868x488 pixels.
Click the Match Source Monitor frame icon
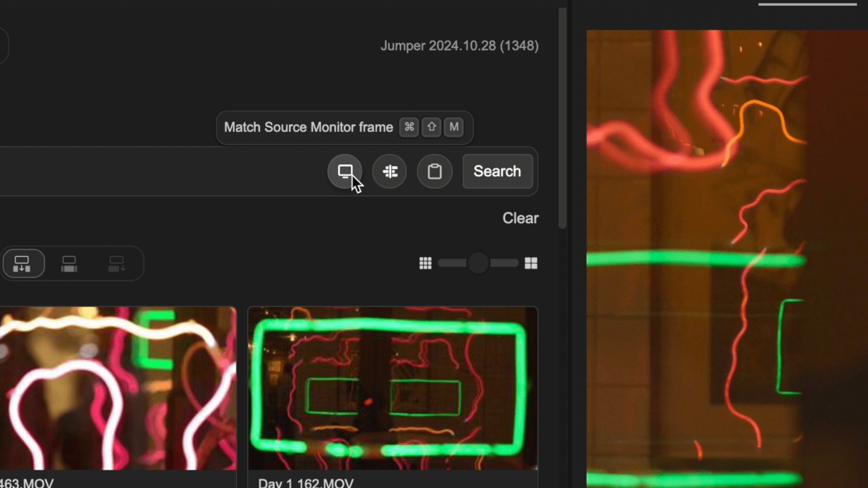tap(344, 171)
